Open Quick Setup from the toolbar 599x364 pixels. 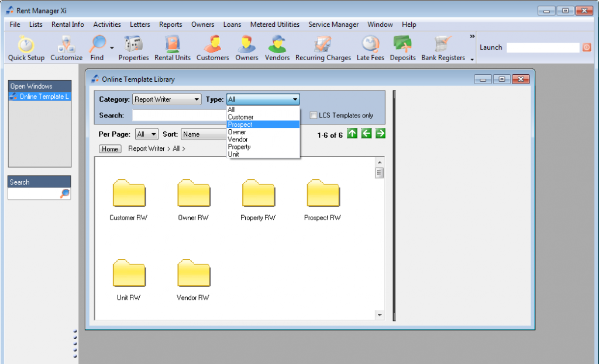(26, 48)
